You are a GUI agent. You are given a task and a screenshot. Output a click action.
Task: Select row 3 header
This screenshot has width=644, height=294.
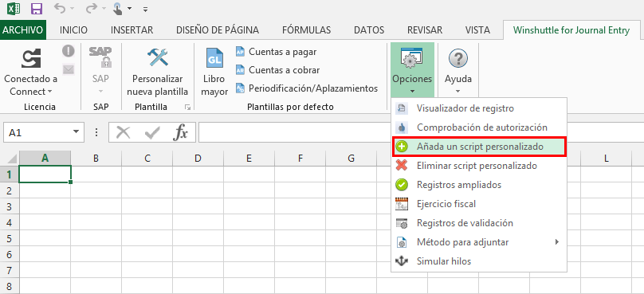[10, 206]
